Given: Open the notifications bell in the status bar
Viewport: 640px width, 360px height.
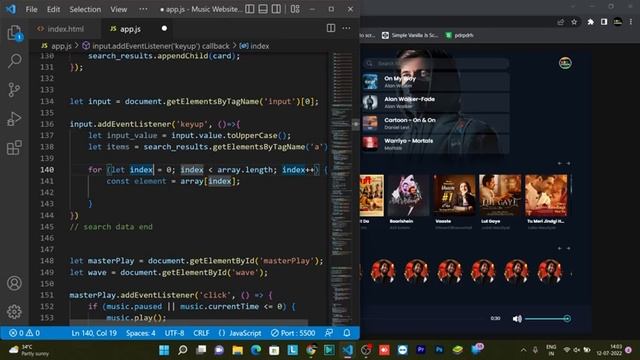Looking at the screenshot, I should tap(347, 333).
